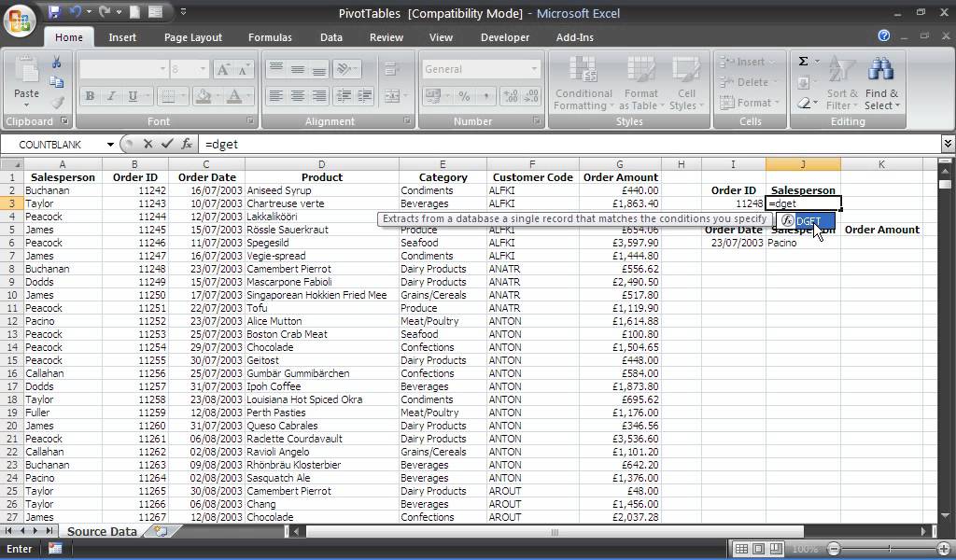Viewport: 956px width, 560px height.
Task: Click the Fill Color bucket swatch
Action: pos(203,96)
